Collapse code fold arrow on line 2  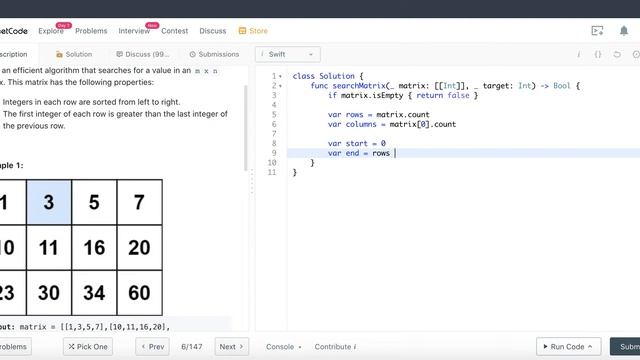click(280, 86)
